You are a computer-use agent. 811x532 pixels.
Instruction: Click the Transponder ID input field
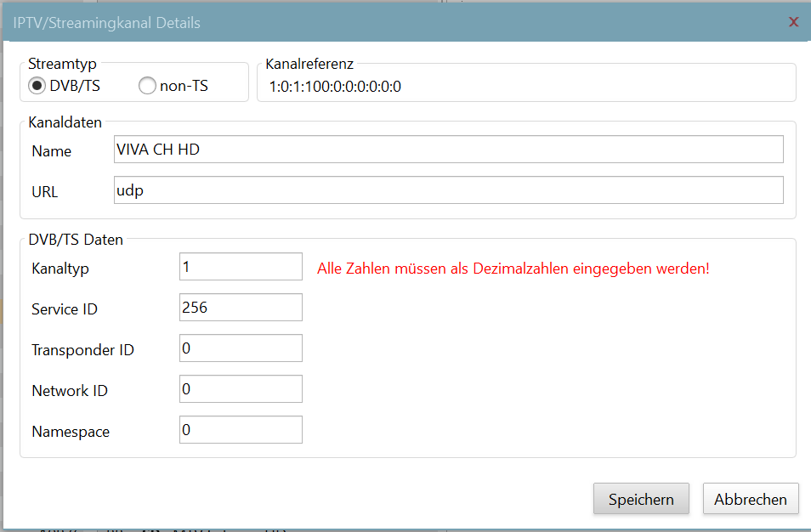(241, 348)
